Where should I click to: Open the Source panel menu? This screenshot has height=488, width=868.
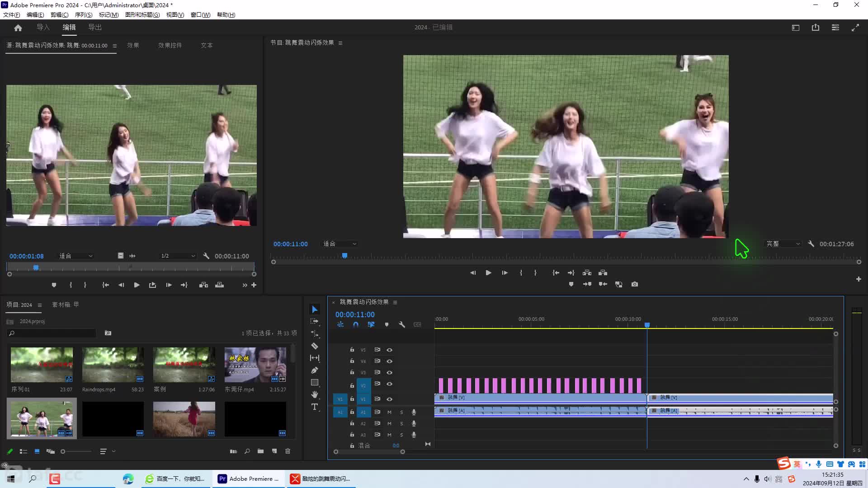114,46
